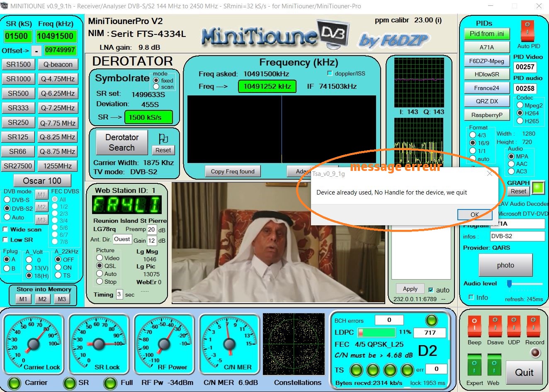Enable the doppler/ISS checkbox

pos(330,73)
